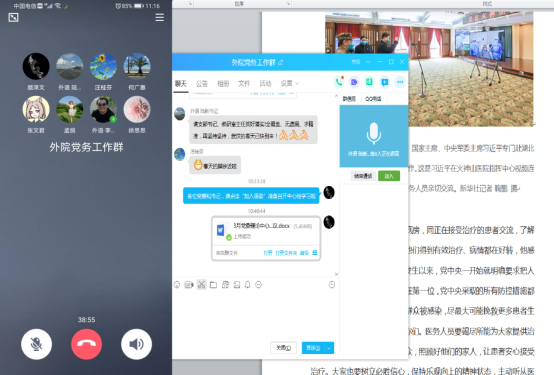Viewport: 554px width, 375px height.
Task: Click 打开文件夹 link on docx file card
Action: [x=286, y=253]
